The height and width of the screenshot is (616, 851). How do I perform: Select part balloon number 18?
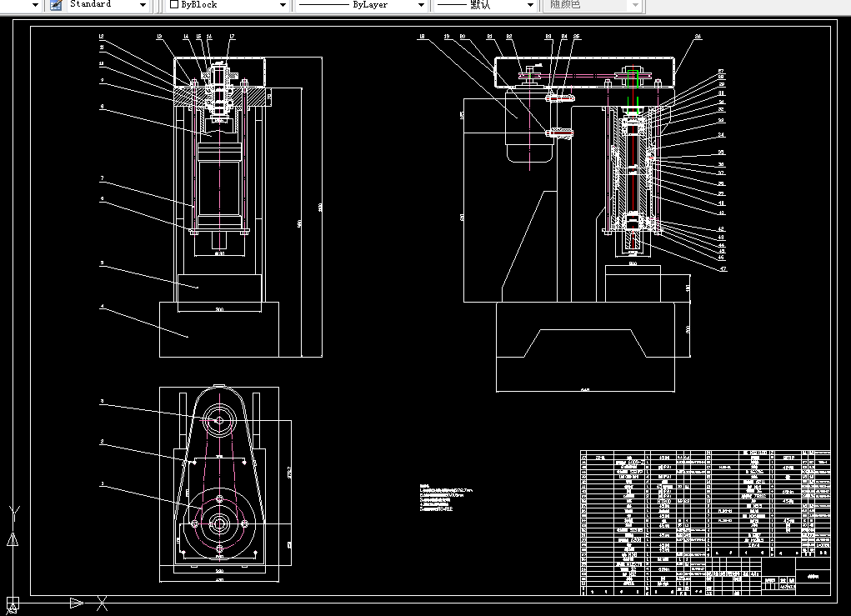coord(422,37)
